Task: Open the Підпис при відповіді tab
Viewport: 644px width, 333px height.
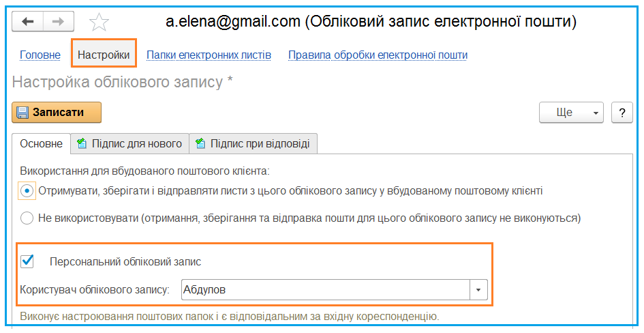Action: pyautogui.click(x=253, y=143)
